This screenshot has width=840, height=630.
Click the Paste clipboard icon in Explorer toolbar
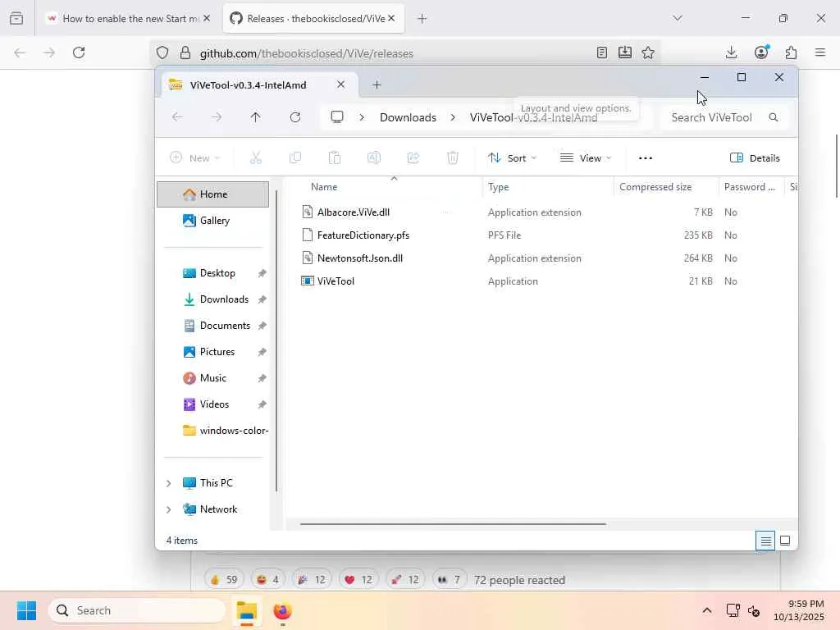coord(335,158)
